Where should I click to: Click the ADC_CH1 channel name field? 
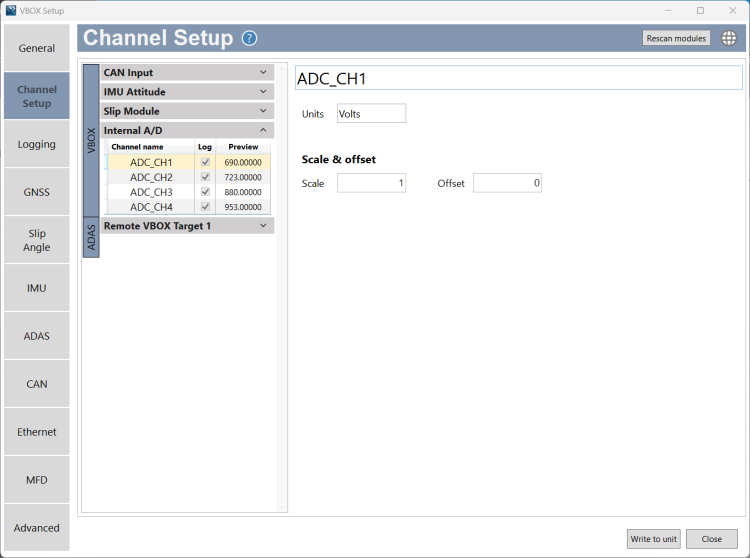518,78
